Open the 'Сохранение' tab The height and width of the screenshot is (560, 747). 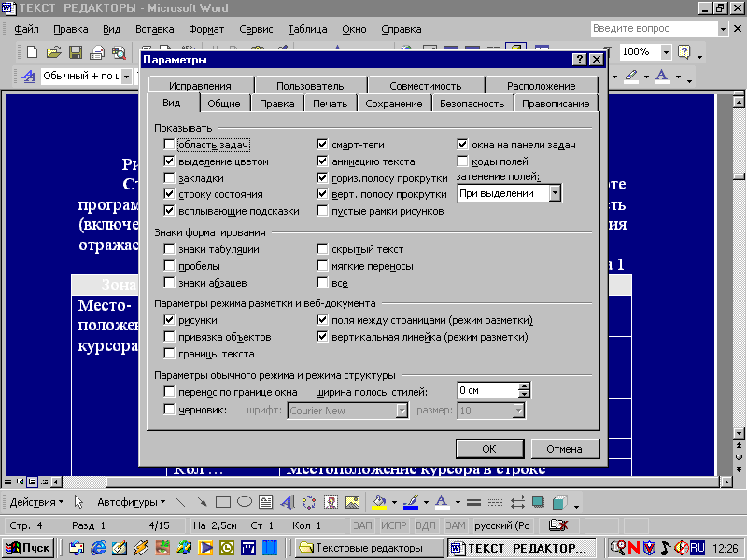click(x=394, y=104)
